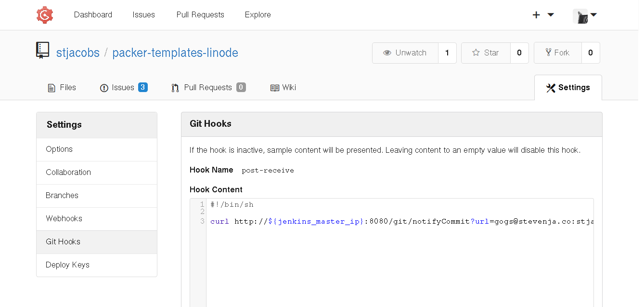Select Webhooks in the Settings sidebar

(x=64, y=218)
